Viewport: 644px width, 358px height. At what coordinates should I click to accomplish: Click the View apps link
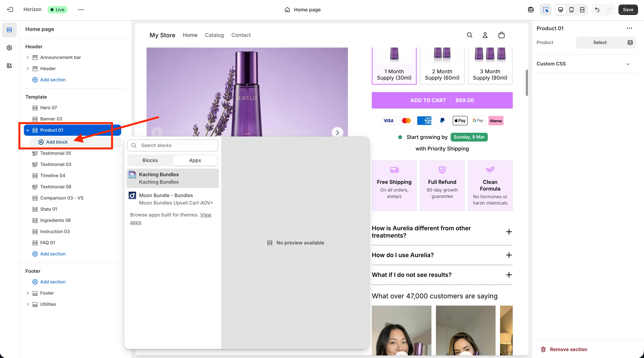click(x=205, y=215)
